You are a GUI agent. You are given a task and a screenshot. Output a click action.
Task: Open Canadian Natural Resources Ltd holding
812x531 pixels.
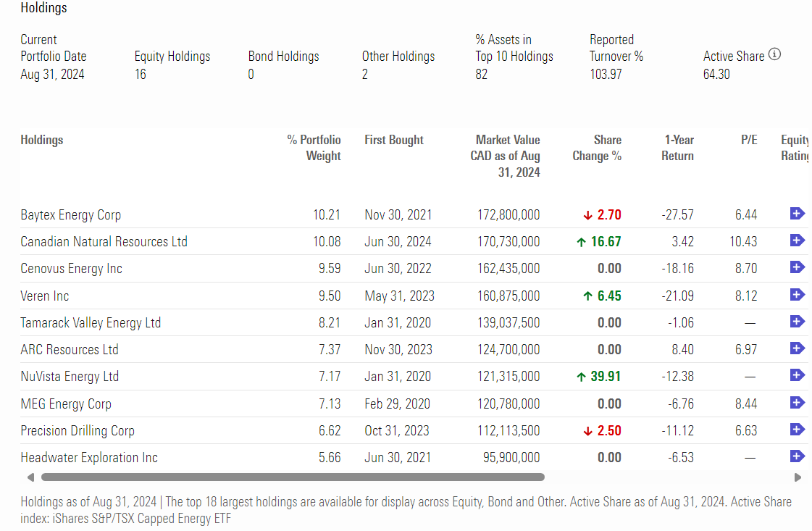[104, 242]
